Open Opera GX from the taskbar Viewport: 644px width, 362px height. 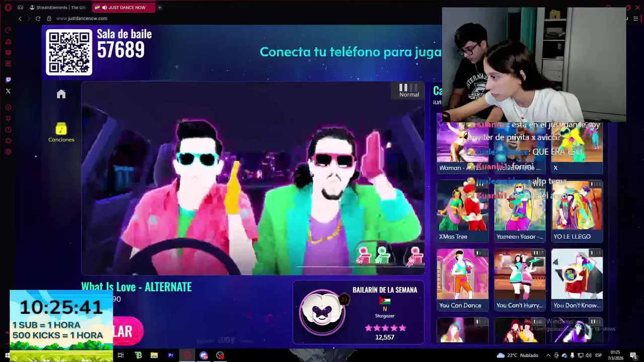tap(187, 355)
